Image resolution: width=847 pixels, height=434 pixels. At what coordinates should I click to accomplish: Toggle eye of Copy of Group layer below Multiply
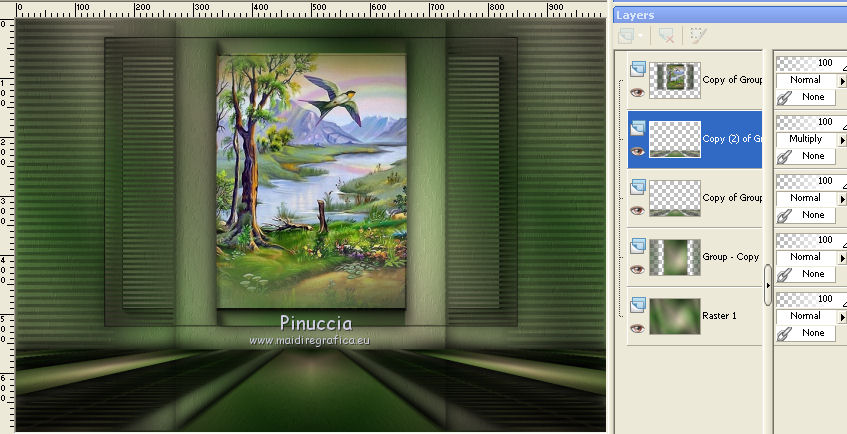(637, 210)
